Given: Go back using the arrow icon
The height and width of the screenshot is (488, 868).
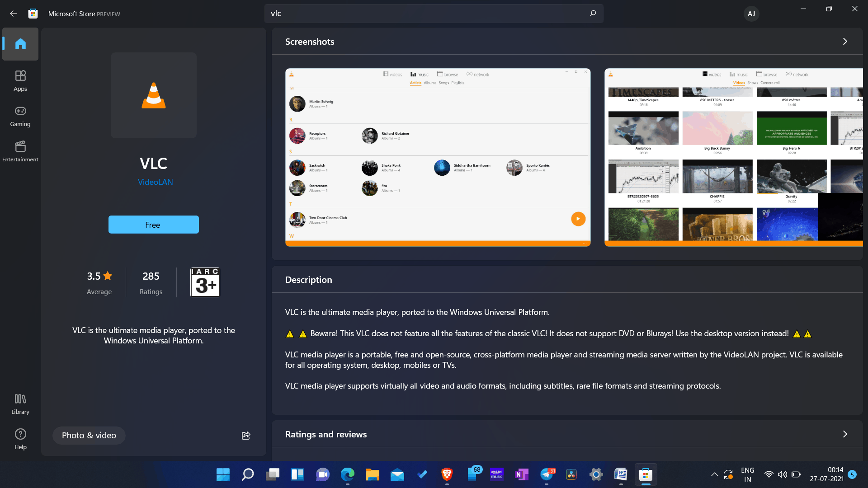Looking at the screenshot, I should [x=14, y=14].
